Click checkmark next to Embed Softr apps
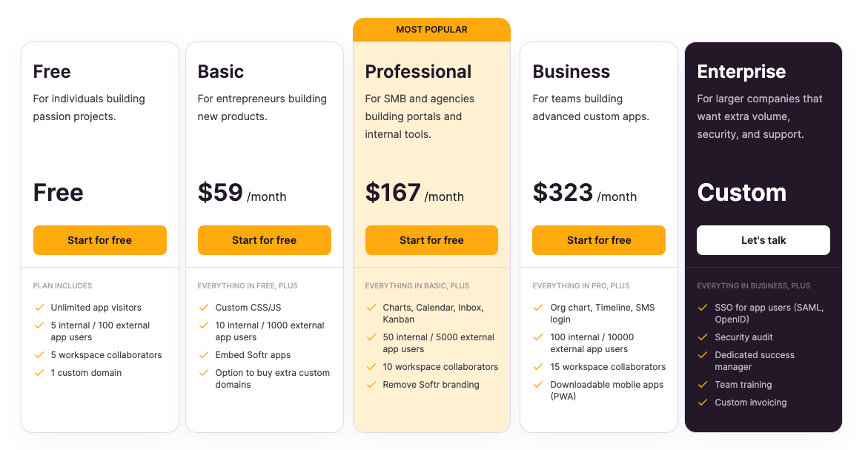This screenshot has width=868, height=450. pos(204,355)
